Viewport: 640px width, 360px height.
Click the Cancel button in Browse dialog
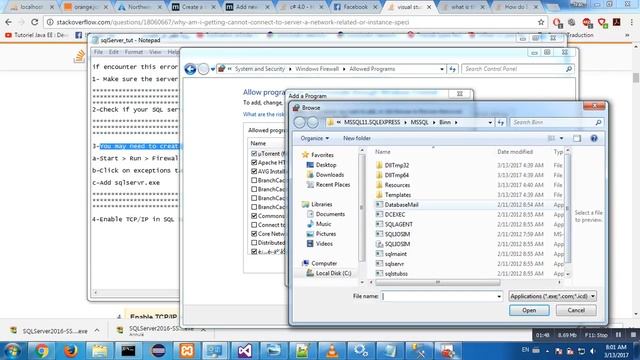point(576,310)
